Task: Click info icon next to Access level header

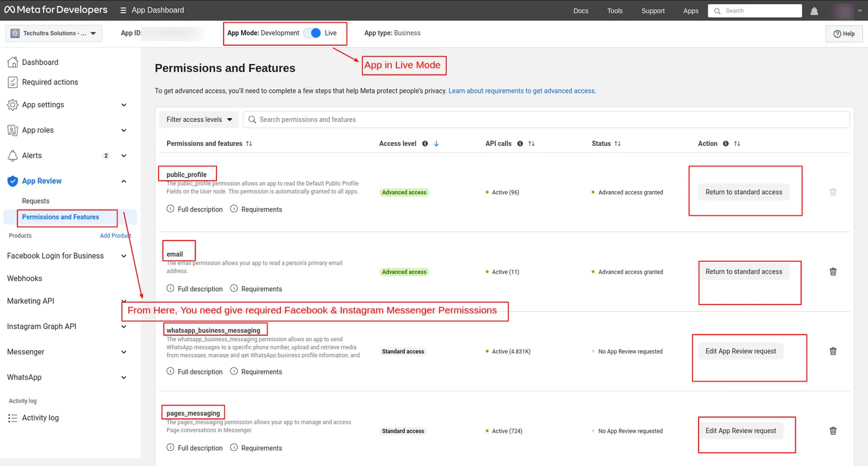Action: tap(425, 143)
